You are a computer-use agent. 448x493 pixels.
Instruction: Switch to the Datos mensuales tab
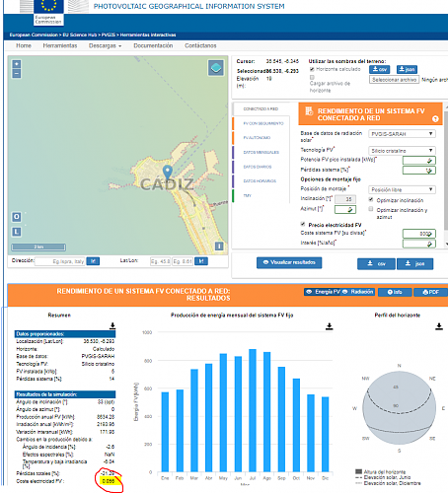click(261, 152)
